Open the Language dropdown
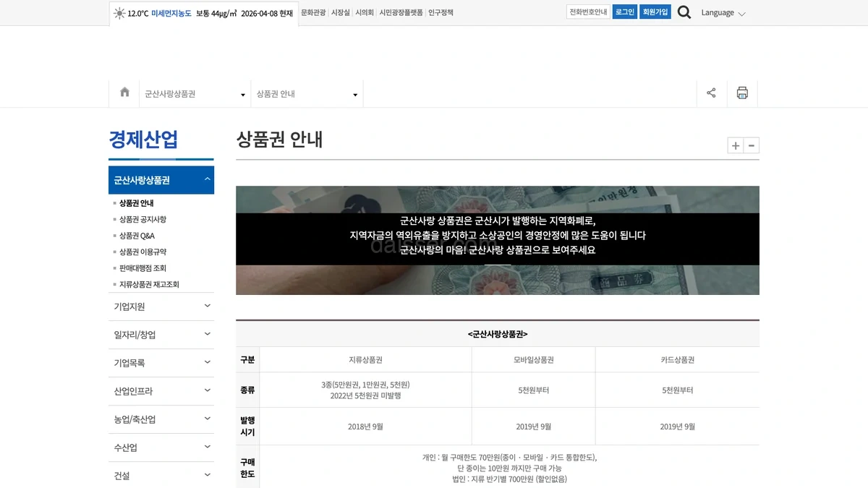The height and width of the screenshot is (488, 868). pyautogui.click(x=723, y=13)
